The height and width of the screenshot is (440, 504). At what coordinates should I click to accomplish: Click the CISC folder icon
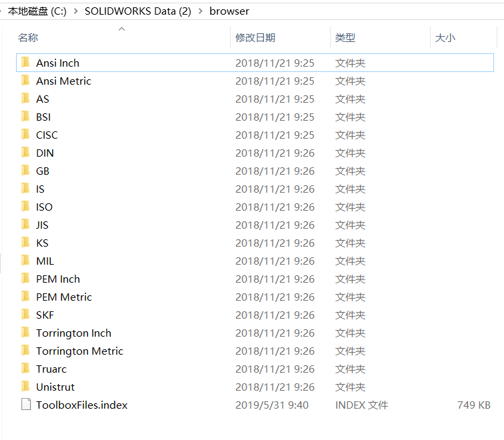(26, 135)
